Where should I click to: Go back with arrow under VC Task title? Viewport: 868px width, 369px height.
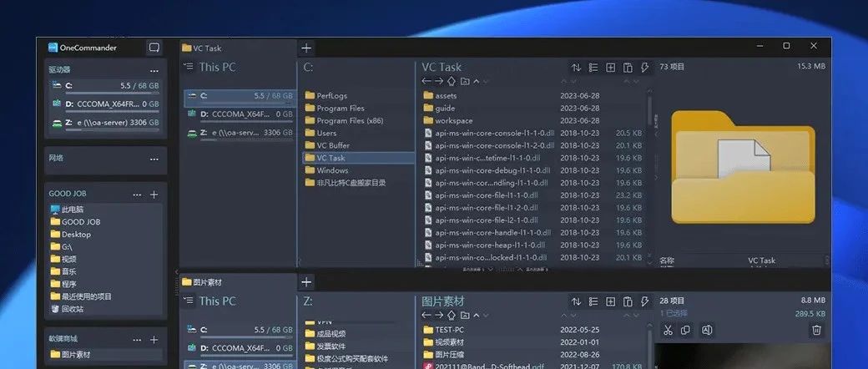(x=426, y=82)
